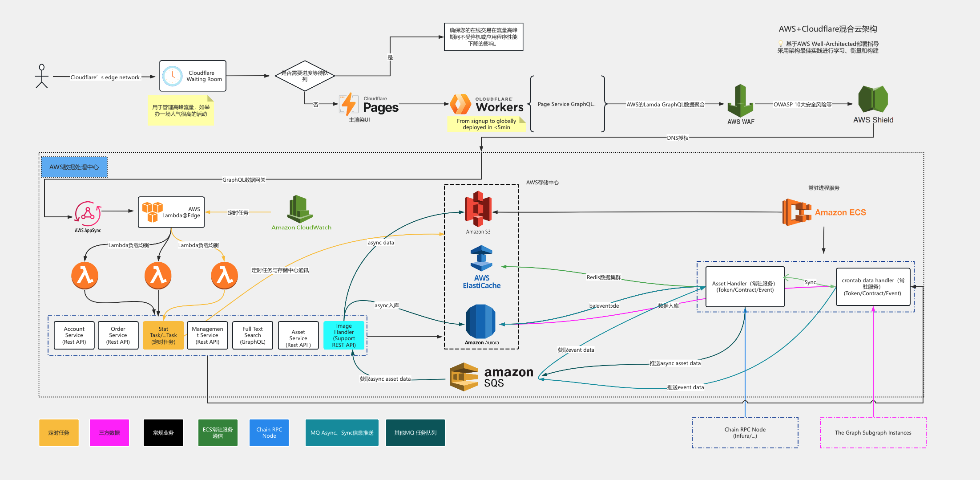980x480 pixels.
Task: Select the middle Lambda function circle
Action: pyautogui.click(x=158, y=275)
